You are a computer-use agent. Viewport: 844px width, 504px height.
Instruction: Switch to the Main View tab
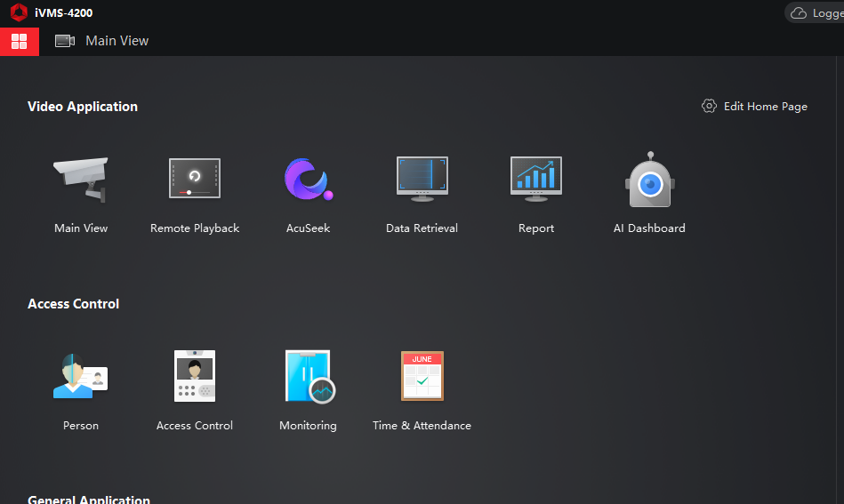[x=117, y=41]
